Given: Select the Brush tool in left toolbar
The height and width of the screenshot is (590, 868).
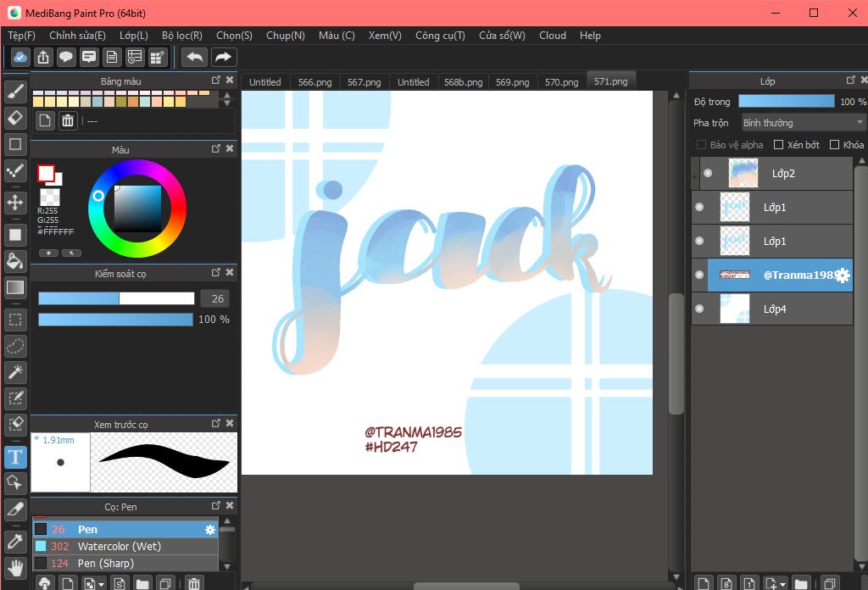Looking at the screenshot, I should click(15, 92).
